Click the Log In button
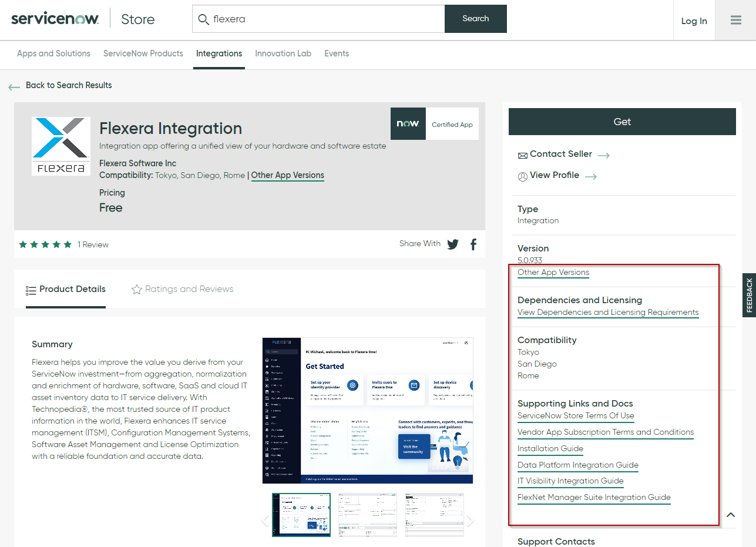The height and width of the screenshot is (547, 756). (694, 21)
